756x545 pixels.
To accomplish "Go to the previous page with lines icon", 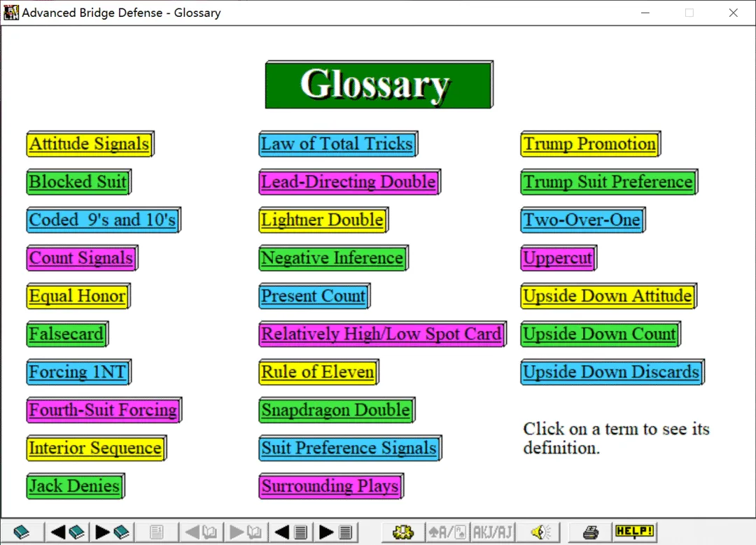I will pos(290,532).
